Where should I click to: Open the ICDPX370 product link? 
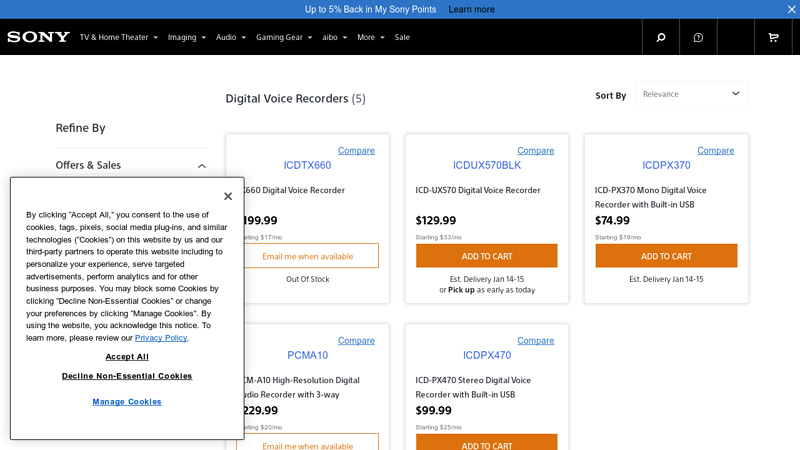[x=666, y=165]
